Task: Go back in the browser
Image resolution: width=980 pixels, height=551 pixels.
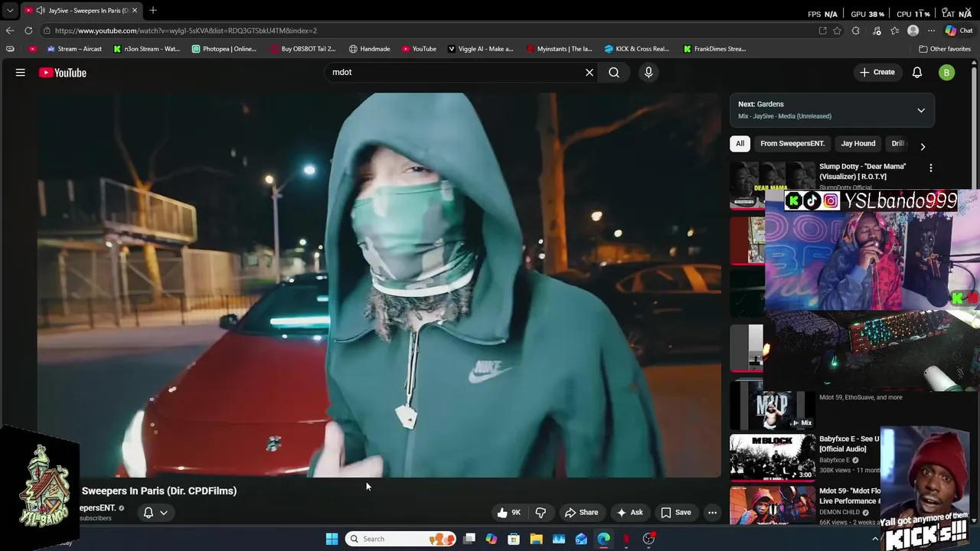Action: pyautogui.click(x=9, y=31)
